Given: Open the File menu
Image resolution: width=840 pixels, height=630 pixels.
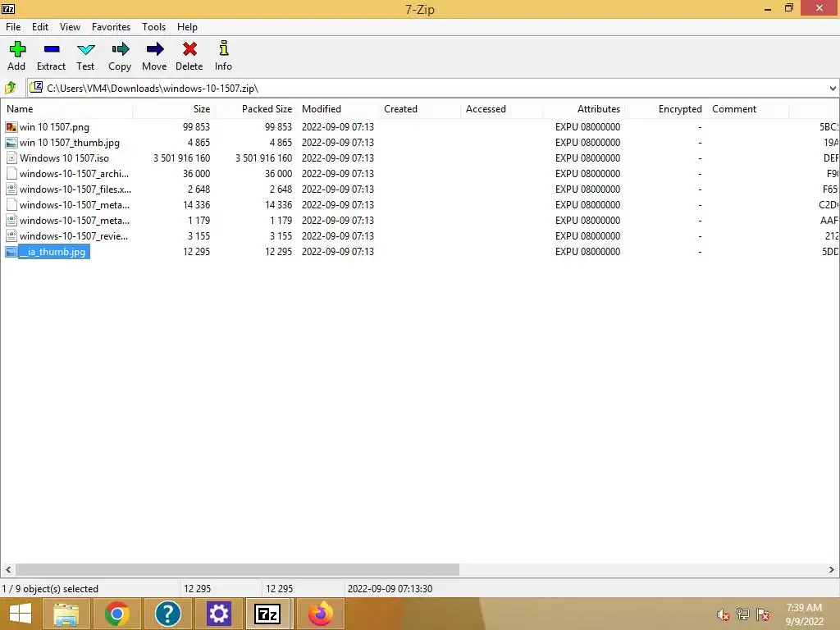Looking at the screenshot, I should click(13, 27).
